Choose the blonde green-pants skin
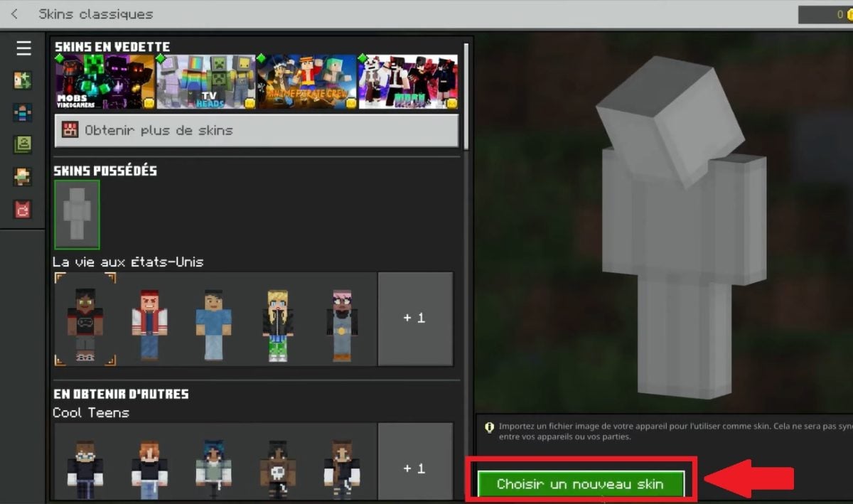This screenshot has height=504, width=853. [277, 323]
